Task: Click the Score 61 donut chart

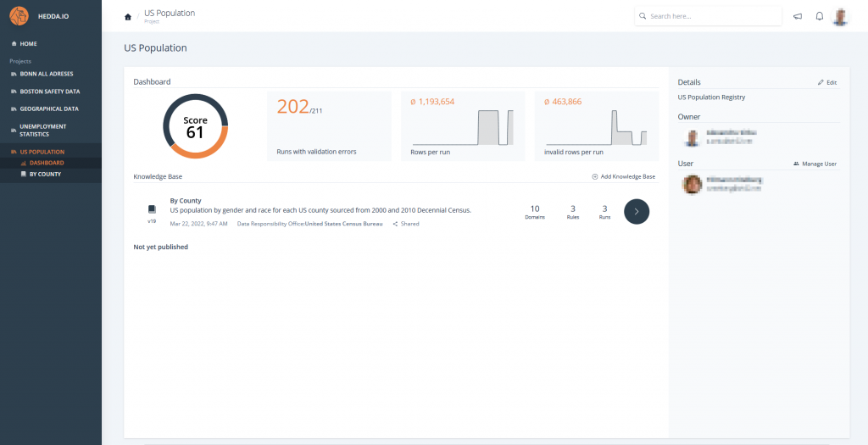Action: 195,126
